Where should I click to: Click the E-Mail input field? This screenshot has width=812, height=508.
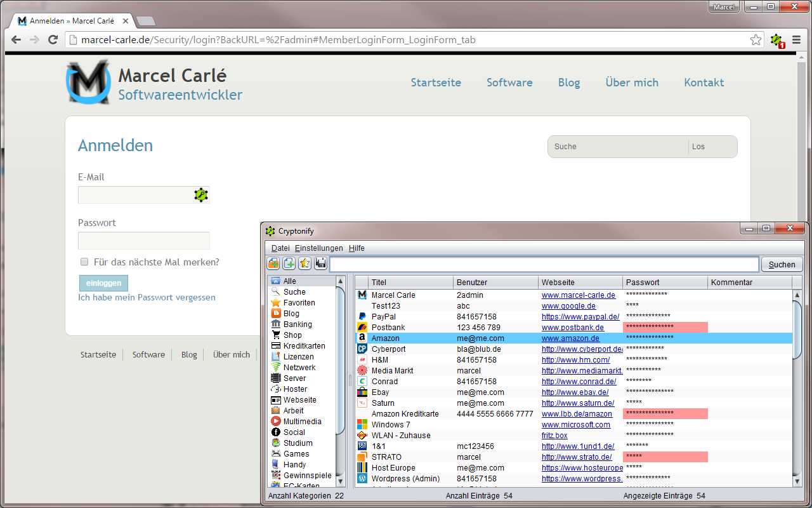[x=143, y=195]
